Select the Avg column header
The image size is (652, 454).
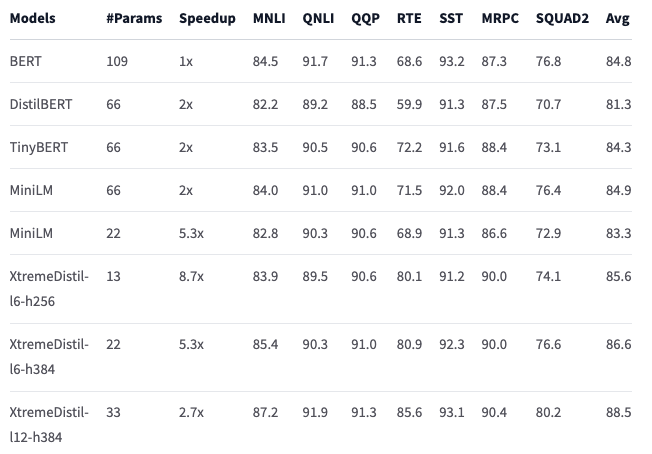pos(618,19)
